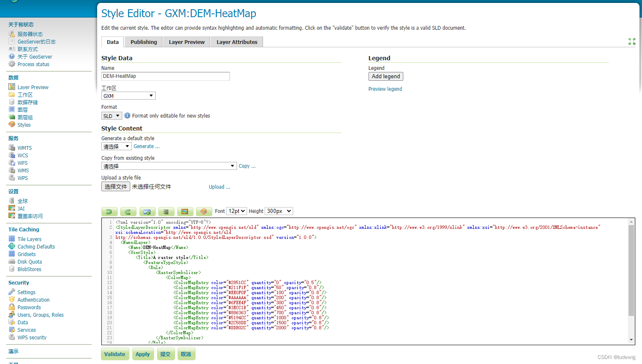Image resolution: width=642 pixels, height=364 pixels.
Task: Click the WFS service icon
Action: pyautogui.click(x=12, y=163)
